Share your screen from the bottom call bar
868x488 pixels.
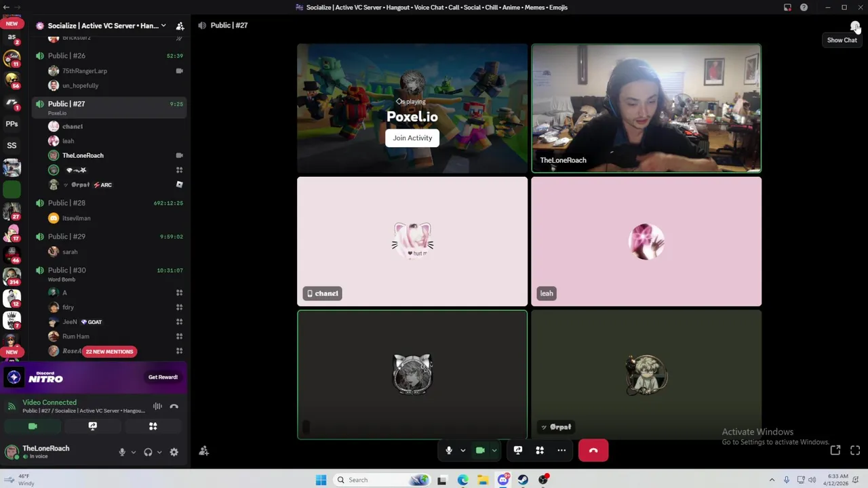pos(518,450)
